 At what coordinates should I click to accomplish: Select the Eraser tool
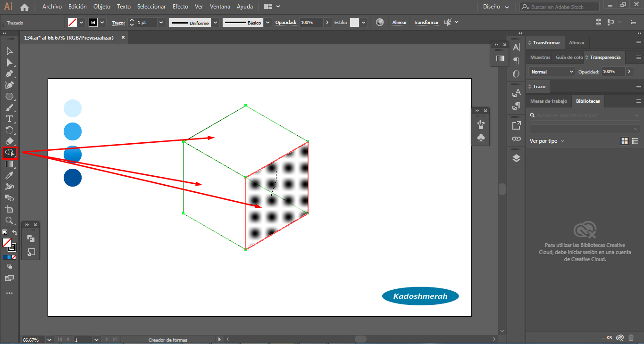coord(9,141)
